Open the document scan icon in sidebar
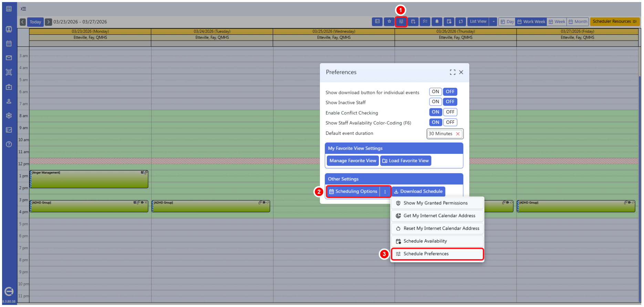This screenshot has width=644, height=307. tap(9, 72)
